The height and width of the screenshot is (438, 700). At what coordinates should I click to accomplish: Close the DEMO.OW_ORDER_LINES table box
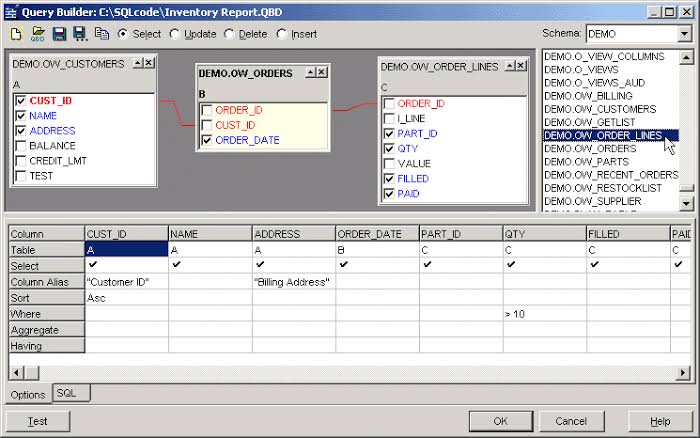click(521, 66)
